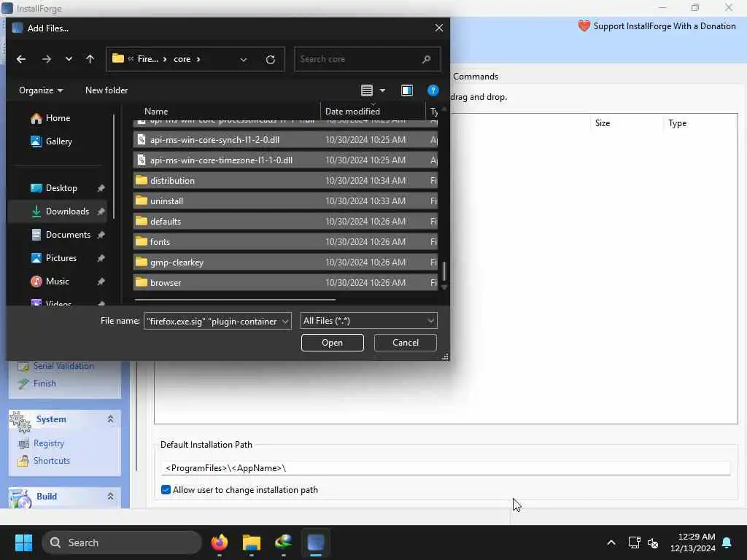Screen dimensions: 747x560
Task: Toggle Allow user to change installation path
Action: (x=166, y=490)
